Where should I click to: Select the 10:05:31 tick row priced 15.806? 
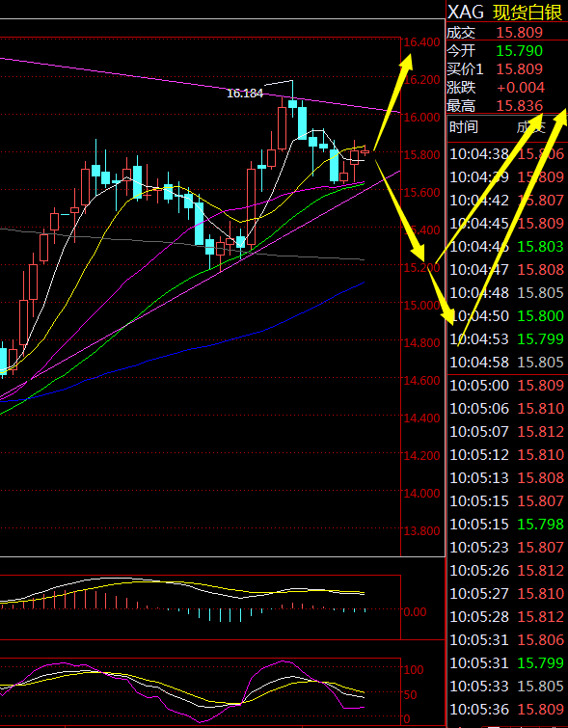[x=506, y=640]
